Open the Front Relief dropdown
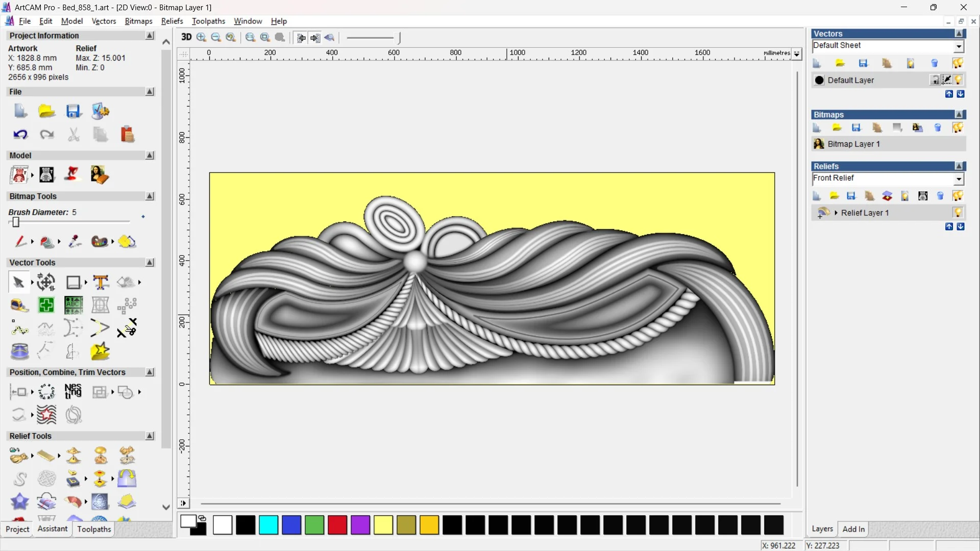This screenshot has width=980, height=551. tap(959, 179)
